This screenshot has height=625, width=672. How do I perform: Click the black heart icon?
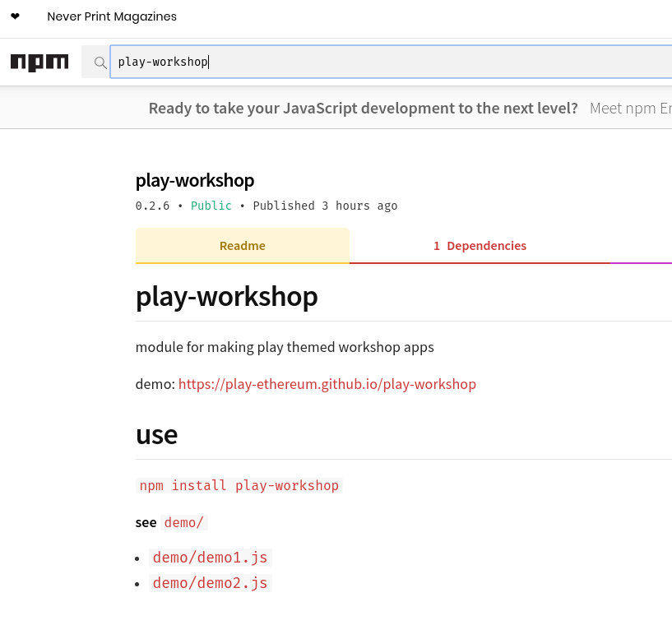[15, 16]
